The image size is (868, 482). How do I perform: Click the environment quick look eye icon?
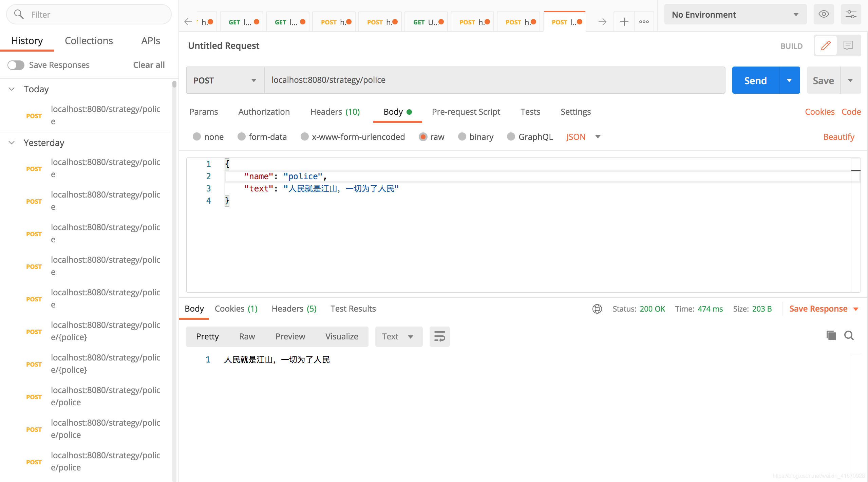[824, 14]
